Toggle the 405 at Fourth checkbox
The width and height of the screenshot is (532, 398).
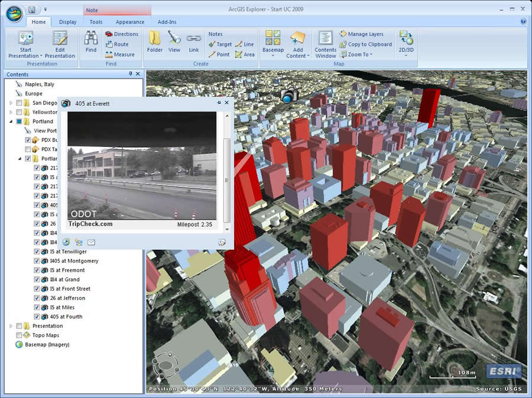click(x=37, y=317)
